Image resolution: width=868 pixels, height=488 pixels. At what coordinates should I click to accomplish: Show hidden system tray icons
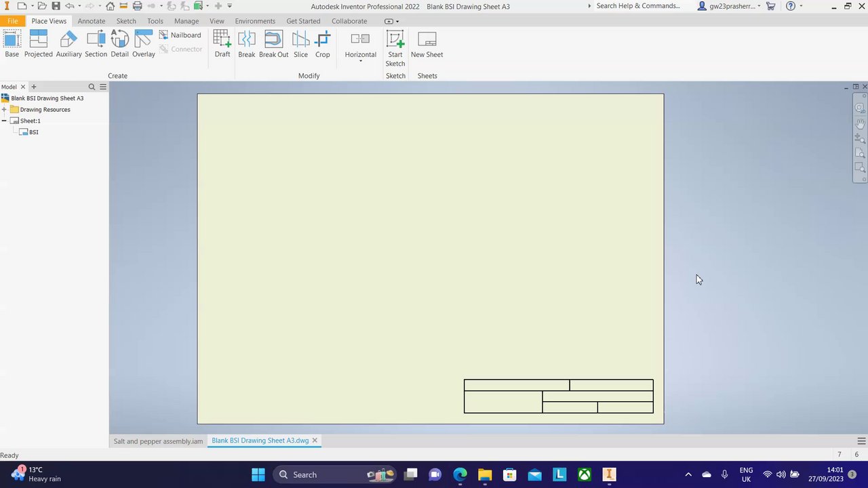(688, 474)
